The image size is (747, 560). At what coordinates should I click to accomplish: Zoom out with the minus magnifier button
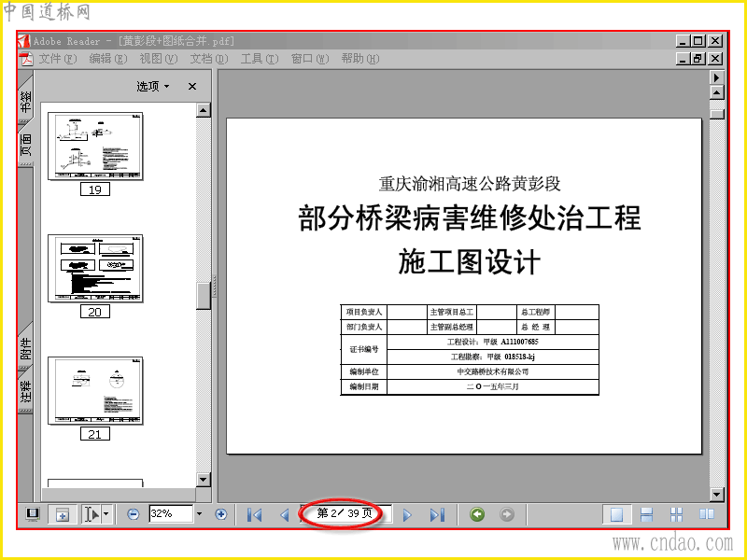pos(134,514)
